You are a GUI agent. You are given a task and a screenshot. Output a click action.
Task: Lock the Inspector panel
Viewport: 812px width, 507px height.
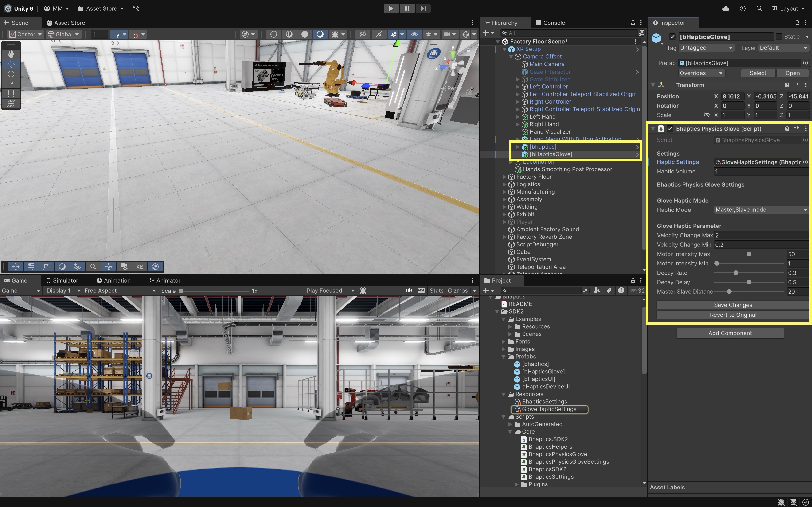[797, 23]
